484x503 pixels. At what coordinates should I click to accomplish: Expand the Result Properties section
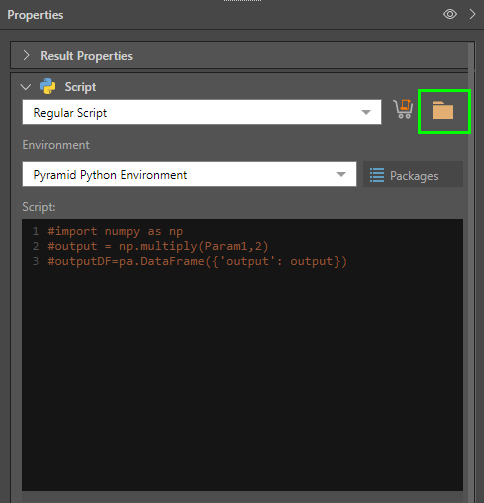(26, 55)
